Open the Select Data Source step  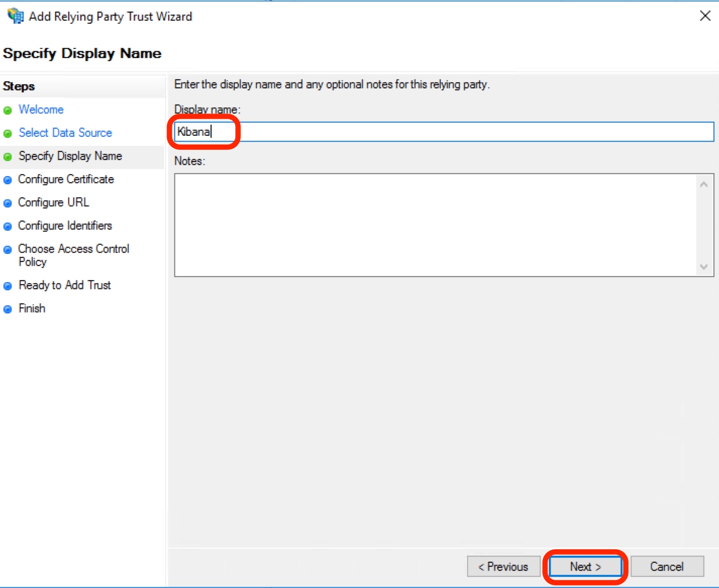point(65,133)
